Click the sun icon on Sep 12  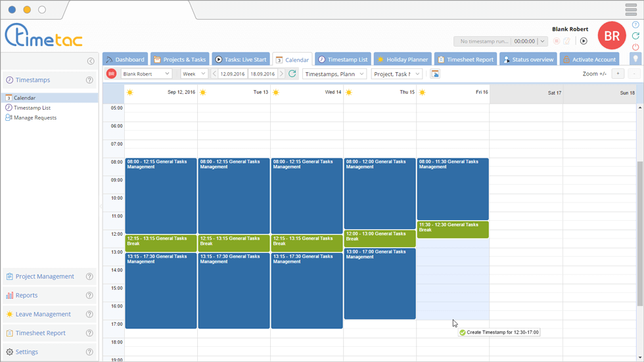(130, 93)
